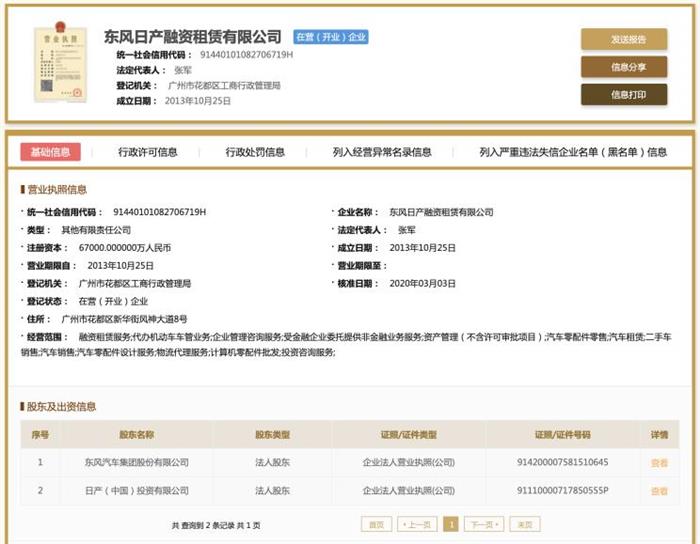700x544 pixels.
Task: Open the 列入严重违法失信企业名单(黑名单)信息 tab
Action: 573,152
